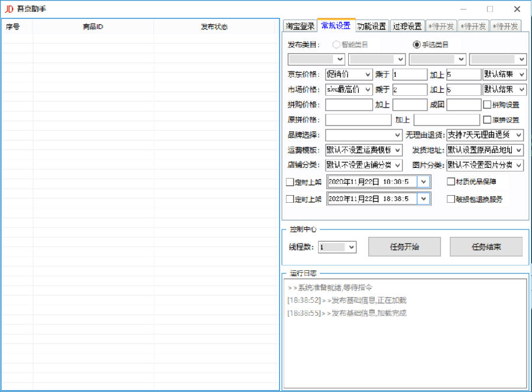The height and width of the screenshot is (392, 532).
Task: Click the 京东价格 乘于 input field
Action: 409,74
